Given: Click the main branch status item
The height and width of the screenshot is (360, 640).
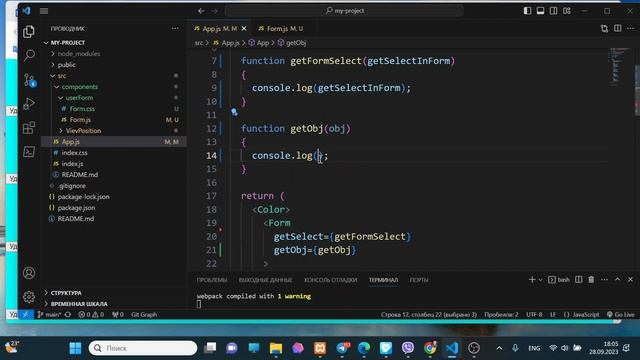Looking at the screenshot, I should coord(49,315).
